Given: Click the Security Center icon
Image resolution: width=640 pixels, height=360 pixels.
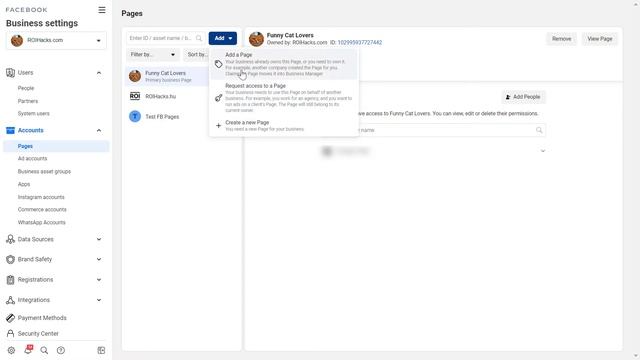Looking at the screenshot, I should 11,333.
